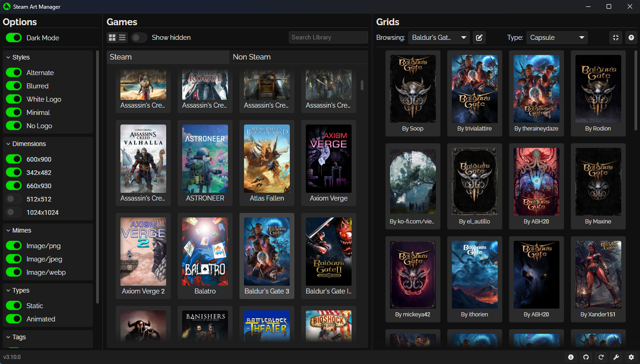Select the ASTRONEER game card

tap(205, 163)
